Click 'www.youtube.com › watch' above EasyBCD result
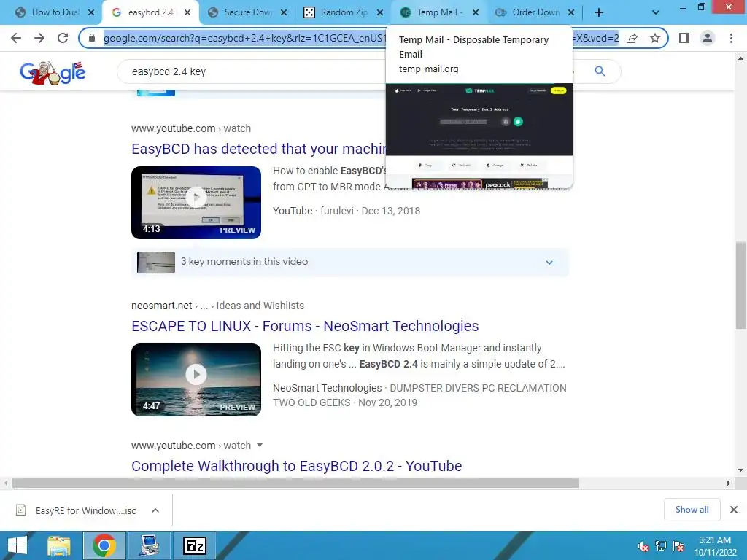The image size is (747, 560). click(191, 128)
